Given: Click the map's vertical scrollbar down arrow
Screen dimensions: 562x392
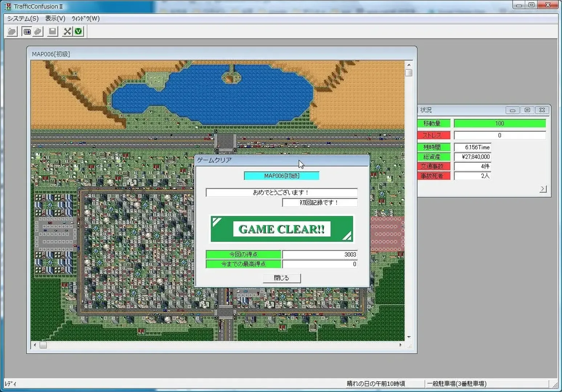Looking at the screenshot, I should 409,337.
